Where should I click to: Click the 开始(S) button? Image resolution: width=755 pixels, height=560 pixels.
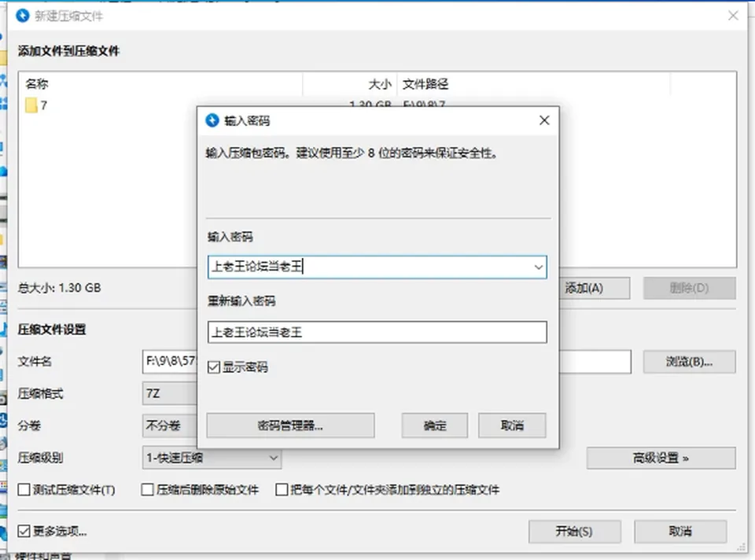click(574, 531)
